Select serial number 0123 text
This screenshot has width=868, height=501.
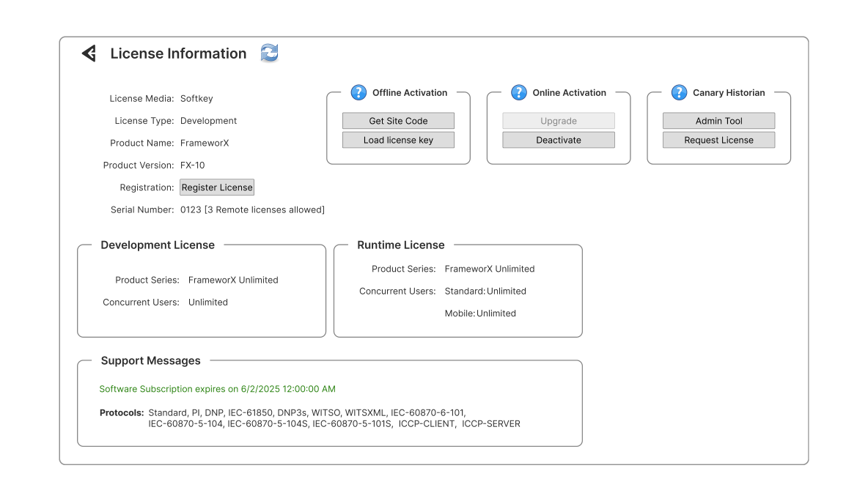pos(252,209)
